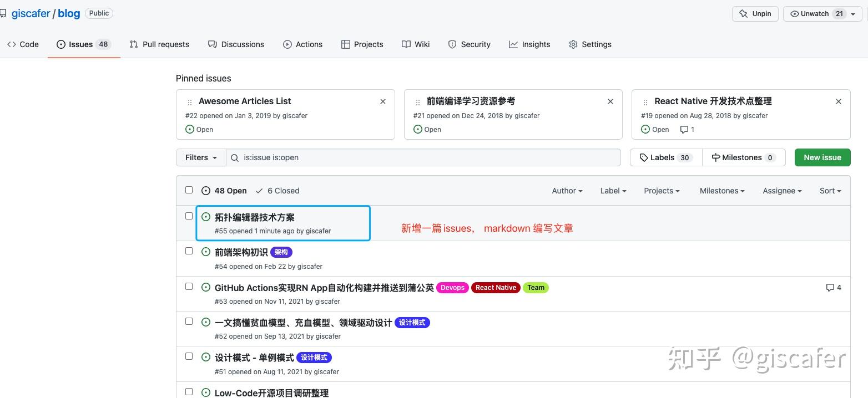This screenshot has width=868, height=398.
Task: Open the Actions workflow icon
Action: click(x=287, y=44)
